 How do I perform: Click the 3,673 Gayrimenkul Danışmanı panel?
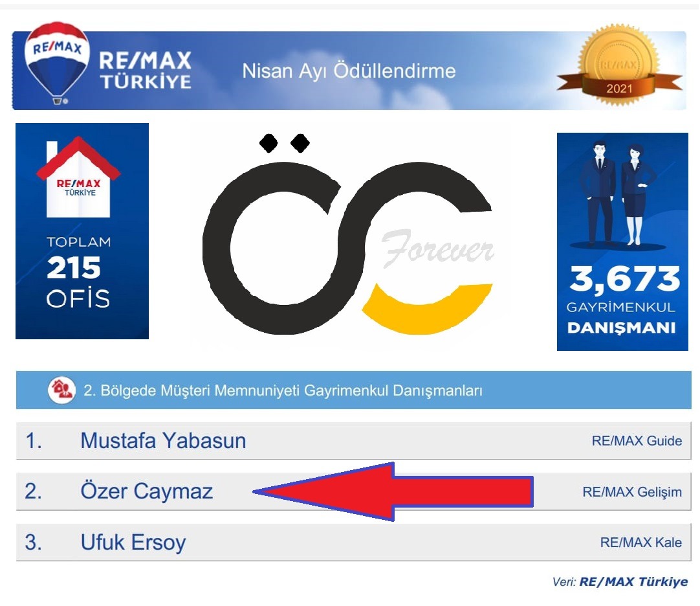622,241
